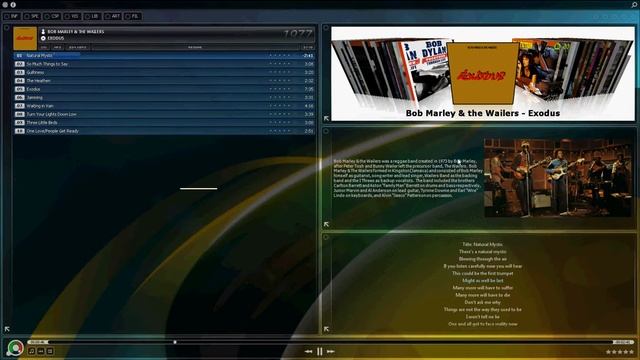Viewport: 640px width, 360px height.
Task: Pause the current playback
Action: pos(320,351)
